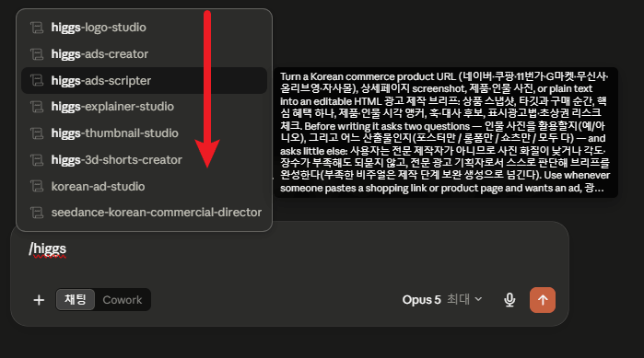This screenshot has height=358, width=644.
Task: Pick korean-ad-studio from the list
Action: pyautogui.click(x=144, y=187)
